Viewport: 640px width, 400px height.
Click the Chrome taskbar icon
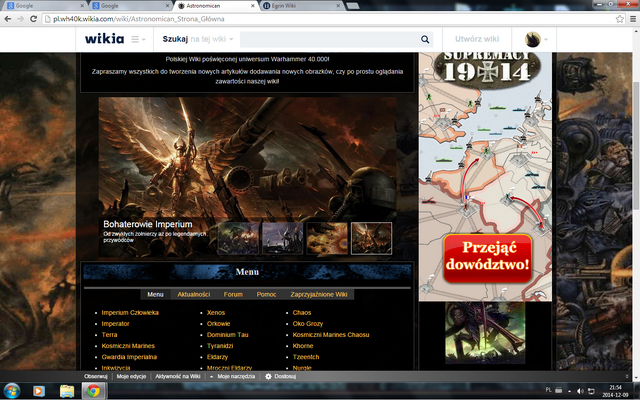click(93, 391)
